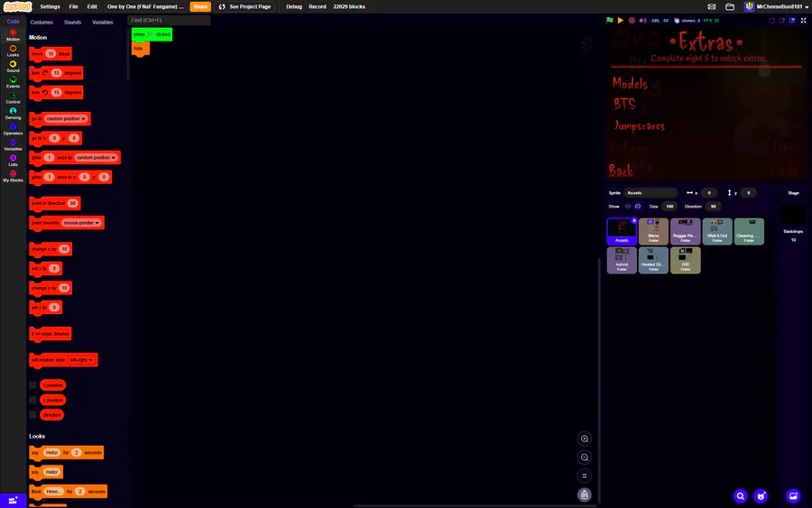Hide the sprite with crossed-eye icon
The height and width of the screenshot is (508, 812).
[638, 206]
